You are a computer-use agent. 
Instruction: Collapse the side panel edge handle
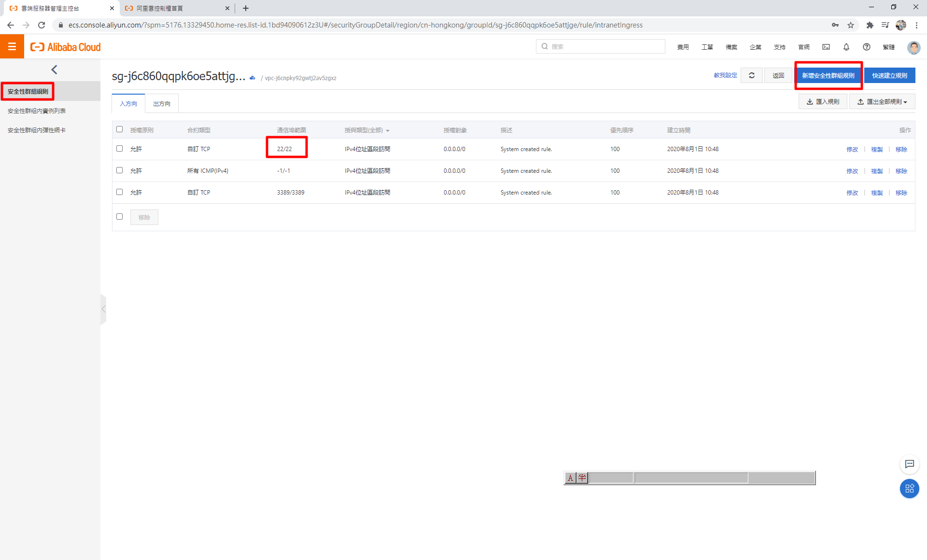tap(103, 309)
